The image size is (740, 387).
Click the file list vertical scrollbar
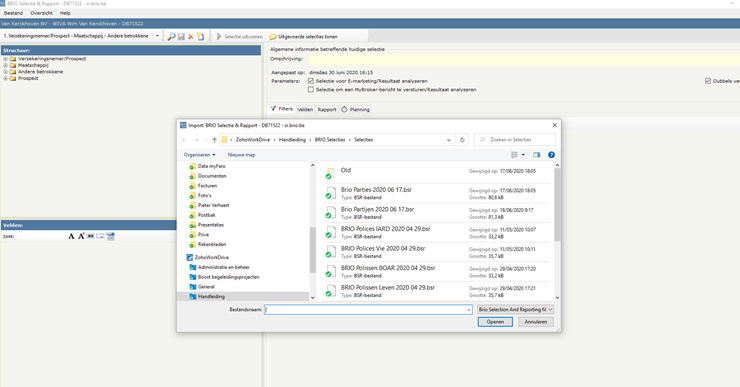557,204
